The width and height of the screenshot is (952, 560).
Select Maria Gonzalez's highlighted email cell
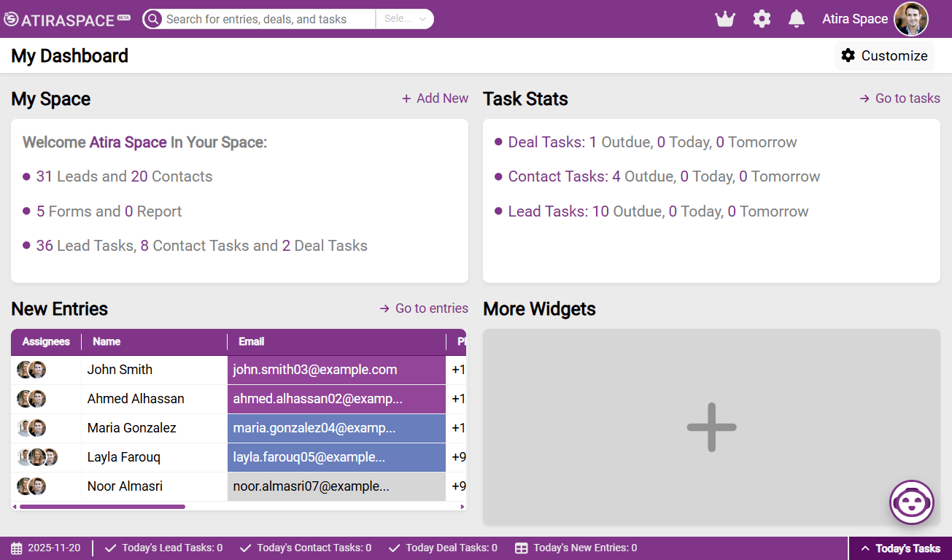336,428
